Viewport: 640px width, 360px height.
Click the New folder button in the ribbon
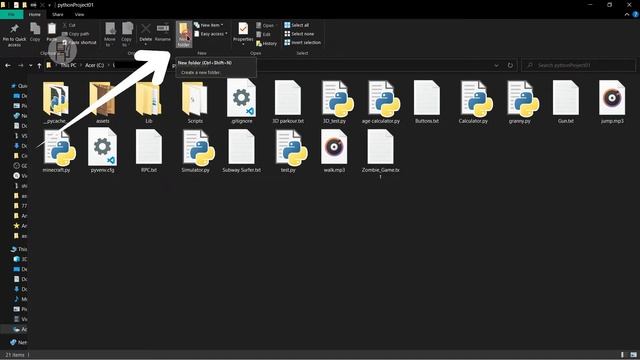pos(184,34)
